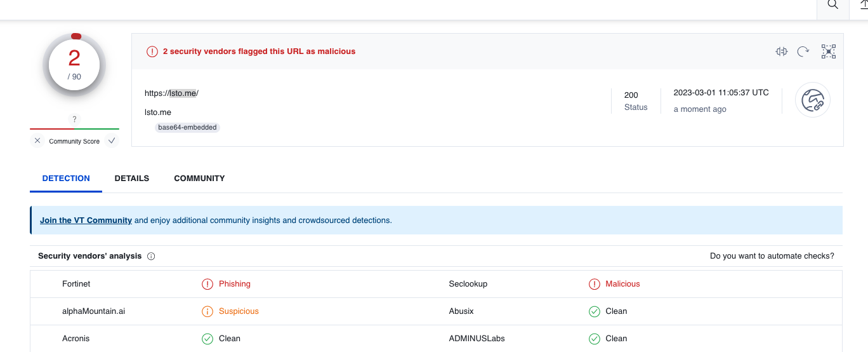The height and width of the screenshot is (352, 868).
Task: Click the '2 security vendors flagged' banner text
Action: [259, 51]
